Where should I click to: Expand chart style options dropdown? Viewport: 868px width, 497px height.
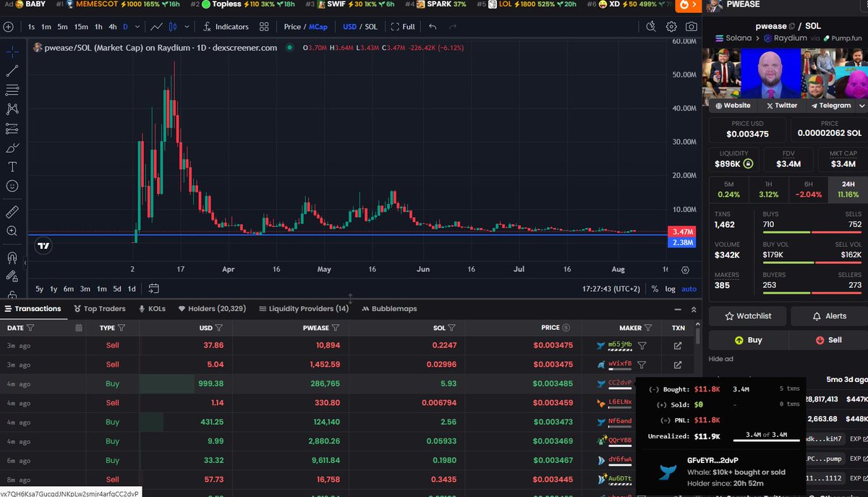[188, 27]
